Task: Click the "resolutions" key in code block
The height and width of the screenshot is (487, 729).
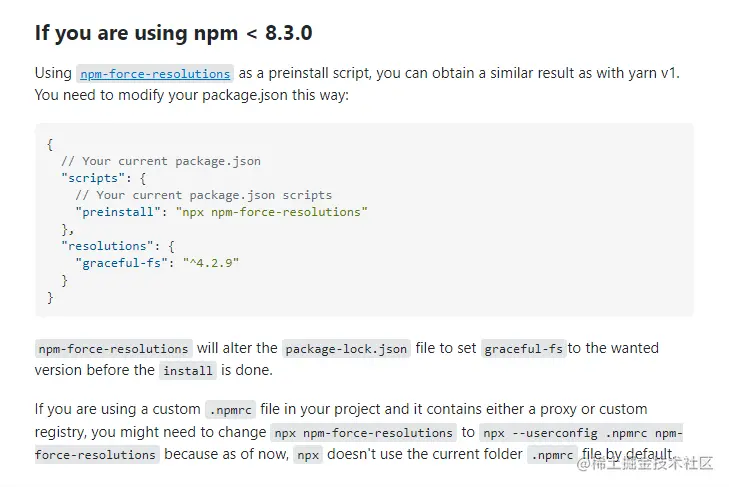Action: coord(103,246)
